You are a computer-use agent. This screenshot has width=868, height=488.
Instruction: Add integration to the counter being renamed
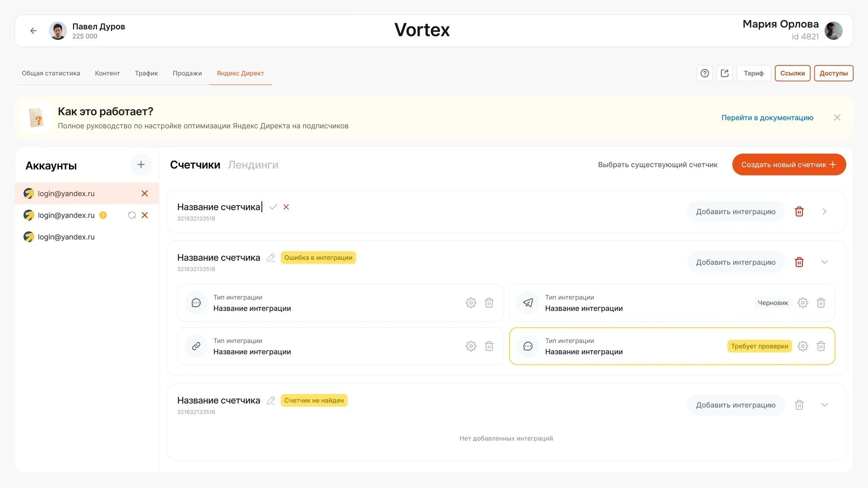736,212
